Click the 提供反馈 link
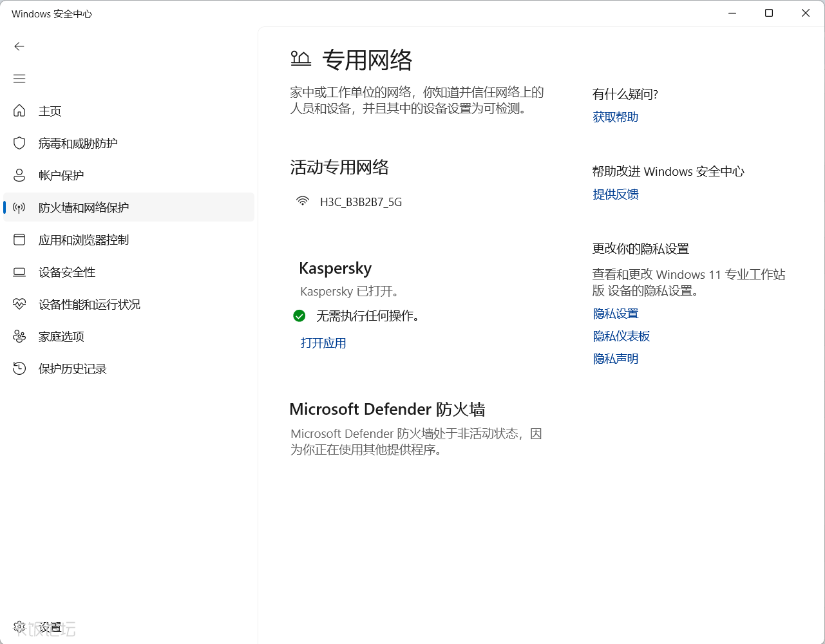Image resolution: width=825 pixels, height=644 pixels. point(616,194)
